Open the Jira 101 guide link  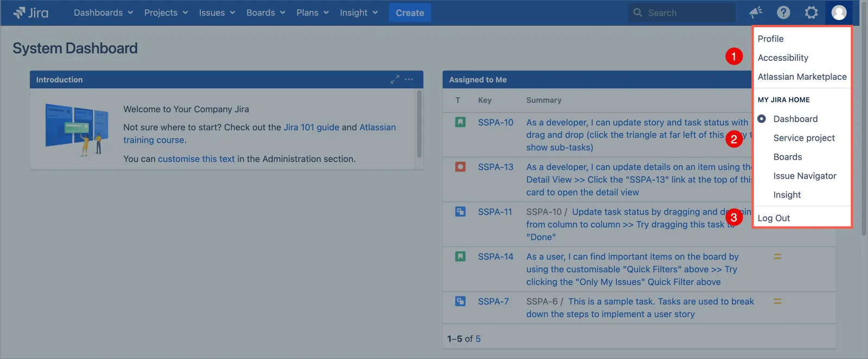(x=311, y=127)
